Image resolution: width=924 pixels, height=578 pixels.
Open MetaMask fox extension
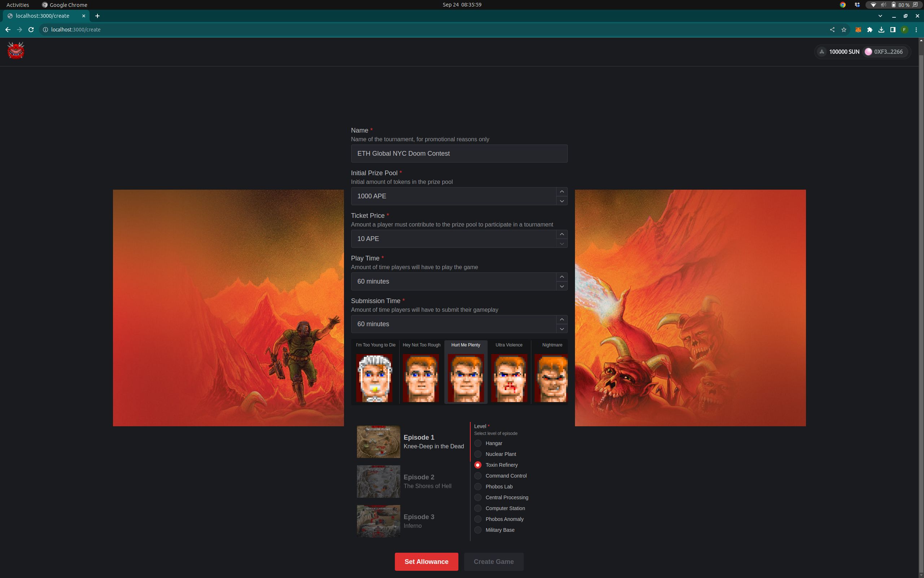click(858, 29)
